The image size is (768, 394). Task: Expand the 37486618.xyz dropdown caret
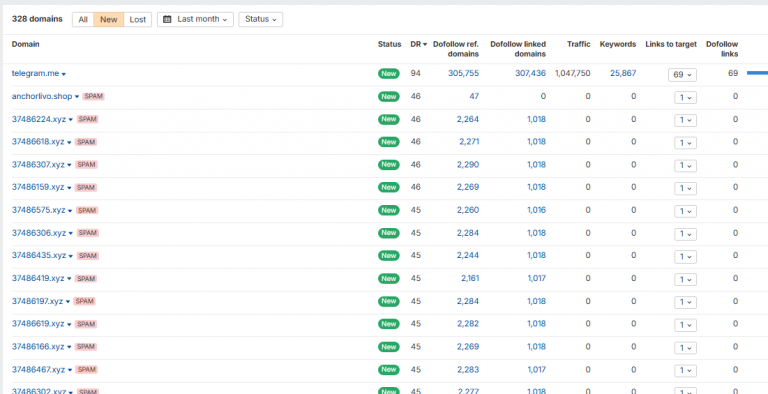tap(69, 143)
